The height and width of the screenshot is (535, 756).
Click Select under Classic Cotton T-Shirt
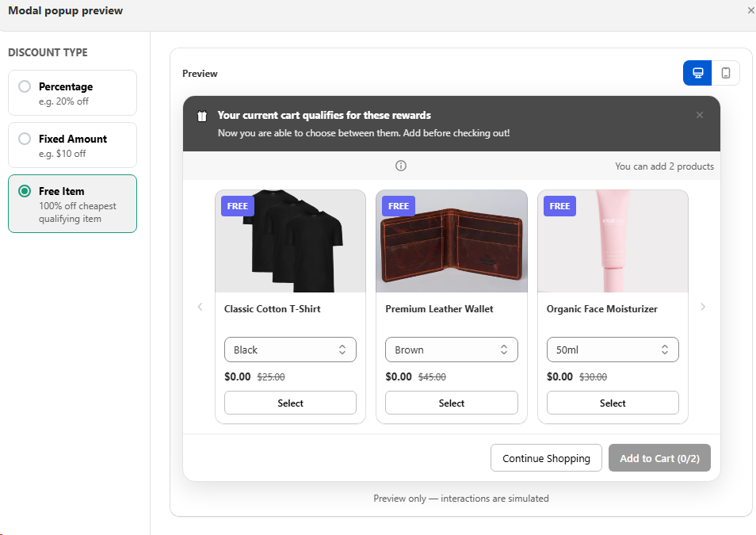point(290,403)
